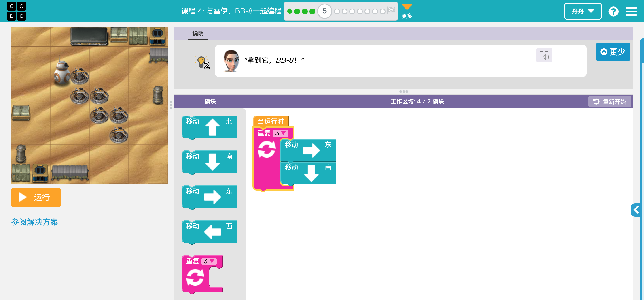Click the Code.org logo
The width and height of the screenshot is (644, 300).
(17, 11)
